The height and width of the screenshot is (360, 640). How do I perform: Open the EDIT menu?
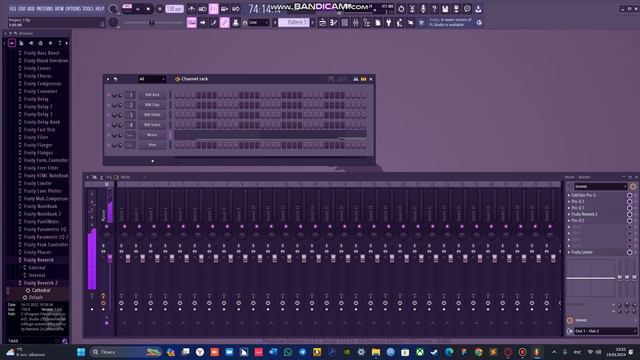(x=21, y=9)
